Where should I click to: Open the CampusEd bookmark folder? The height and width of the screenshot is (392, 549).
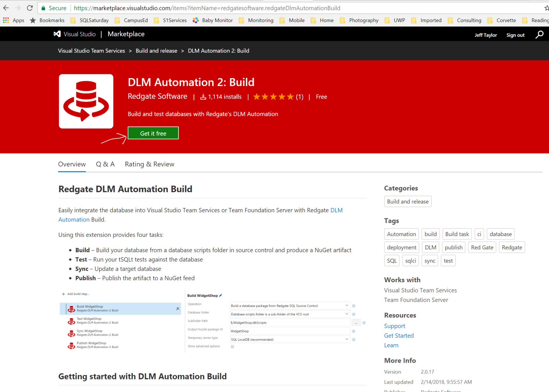click(x=131, y=20)
